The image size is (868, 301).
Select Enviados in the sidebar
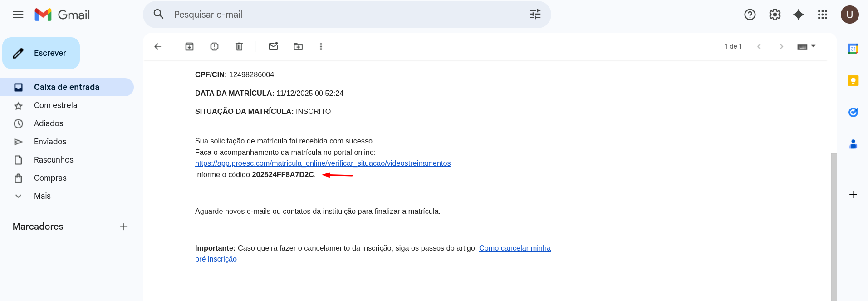[x=50, y=142]
